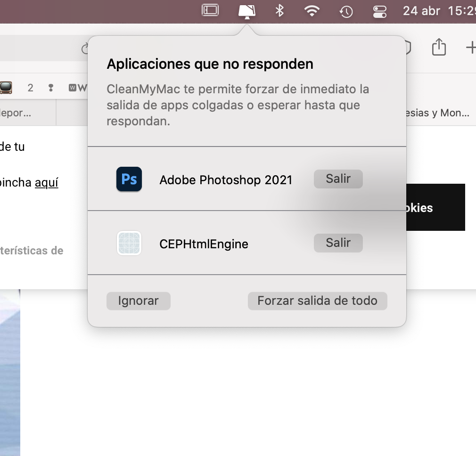Click the Ignorar button

(138, 301)
